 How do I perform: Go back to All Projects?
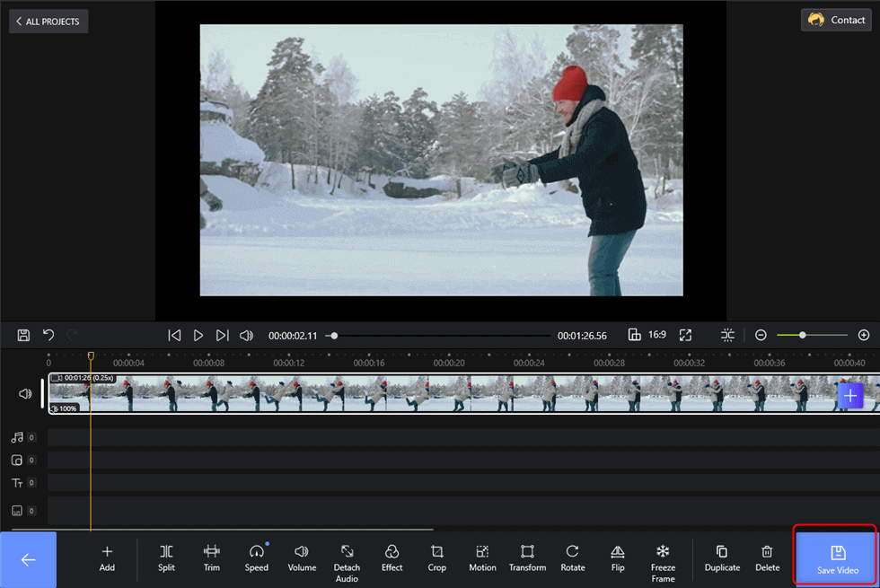point(48,22)
